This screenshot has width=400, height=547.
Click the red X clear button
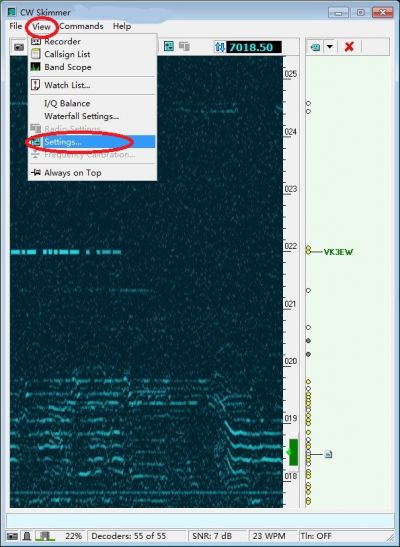349,47
